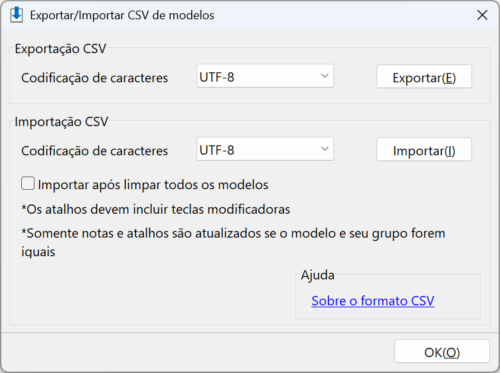Screen dimensions: 500x373
Task: Click the chevron arrow on export encoding dropdown
Action: pyautogui.click(x=325, y=76)
